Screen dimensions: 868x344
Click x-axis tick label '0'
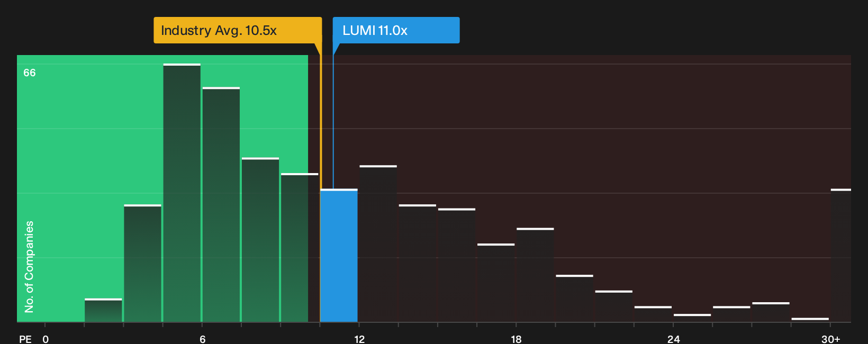point(46,339)
